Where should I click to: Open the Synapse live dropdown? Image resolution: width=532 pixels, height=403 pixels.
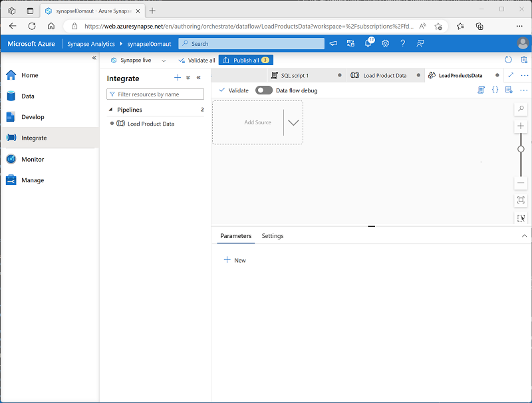[138, 61]
